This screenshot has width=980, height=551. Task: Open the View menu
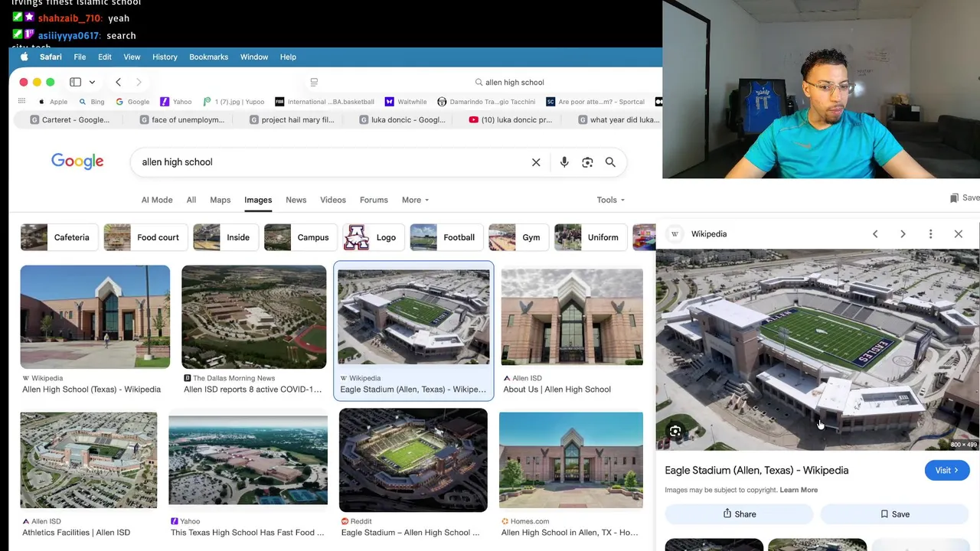[x=132, y=57]
